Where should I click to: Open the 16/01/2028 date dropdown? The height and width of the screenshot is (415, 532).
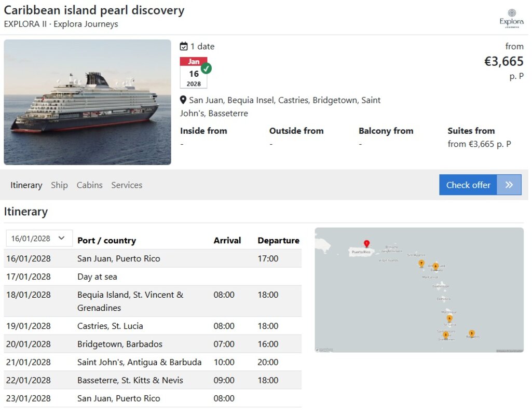39,238
